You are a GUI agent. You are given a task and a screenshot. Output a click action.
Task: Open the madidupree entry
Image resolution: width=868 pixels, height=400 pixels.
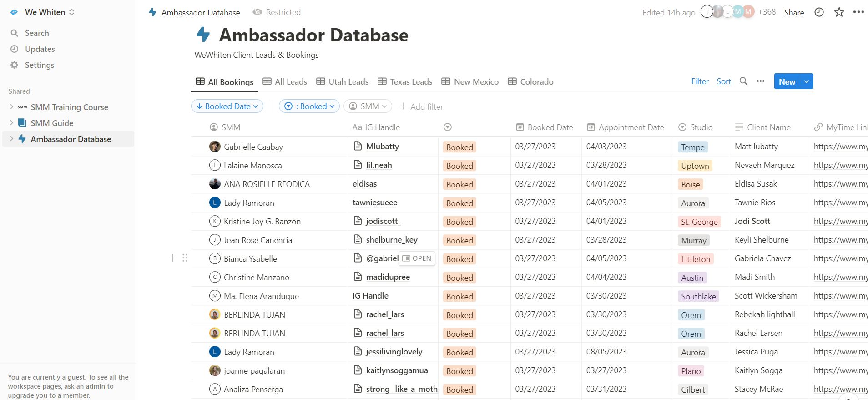[388, 277]
